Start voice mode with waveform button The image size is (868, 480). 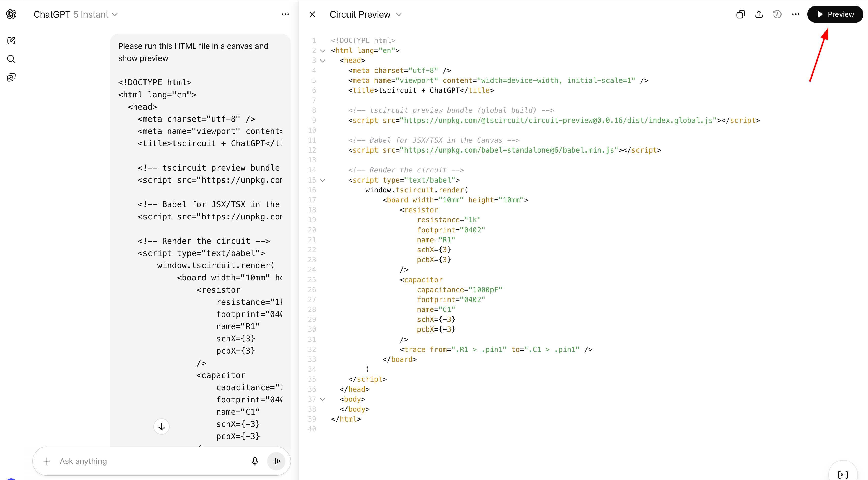pos(276,461)
